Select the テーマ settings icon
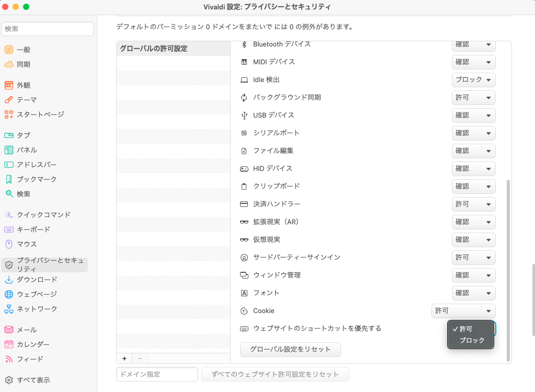This screenshot has width=535, height=392. point(9,99)
